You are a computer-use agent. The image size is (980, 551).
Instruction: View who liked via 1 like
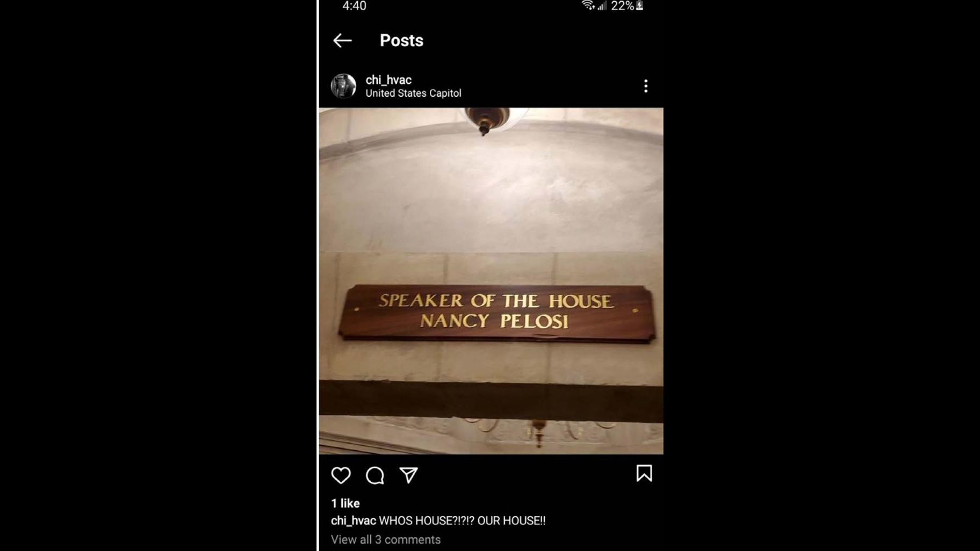(345, 503)
